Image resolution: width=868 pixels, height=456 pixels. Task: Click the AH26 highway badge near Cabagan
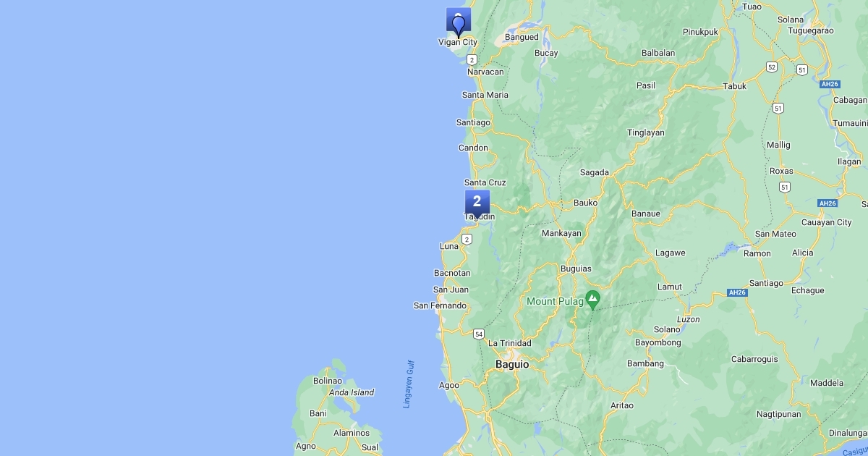tap(829, 84)
